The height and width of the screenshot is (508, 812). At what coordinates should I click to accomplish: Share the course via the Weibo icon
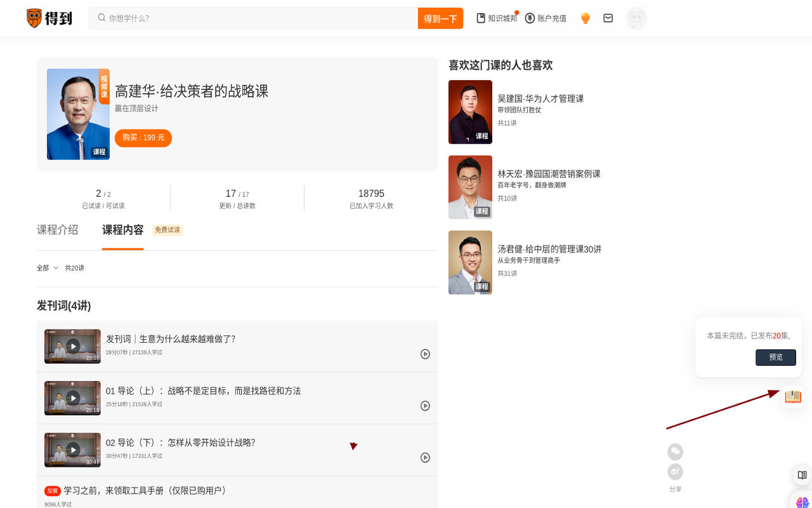click(x=675, y=472)
